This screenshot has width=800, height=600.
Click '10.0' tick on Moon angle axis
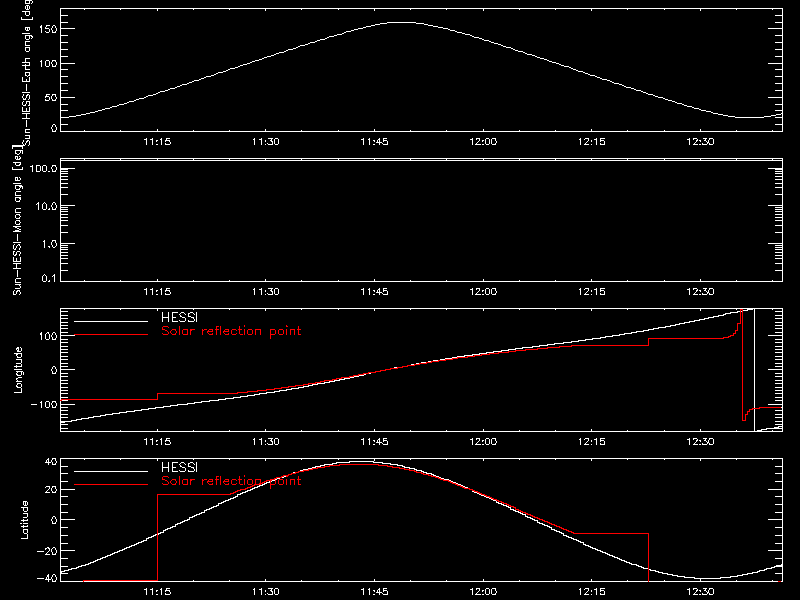point(46,206)
